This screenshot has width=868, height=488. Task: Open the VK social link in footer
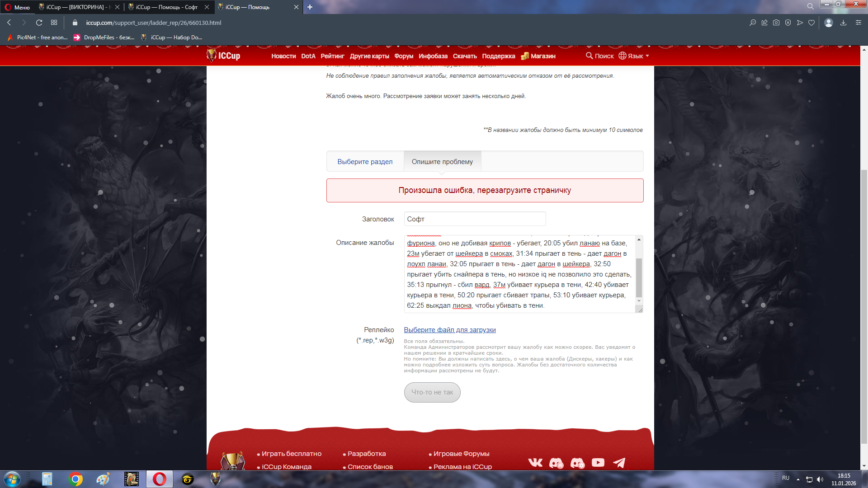(x=535, y=462)
